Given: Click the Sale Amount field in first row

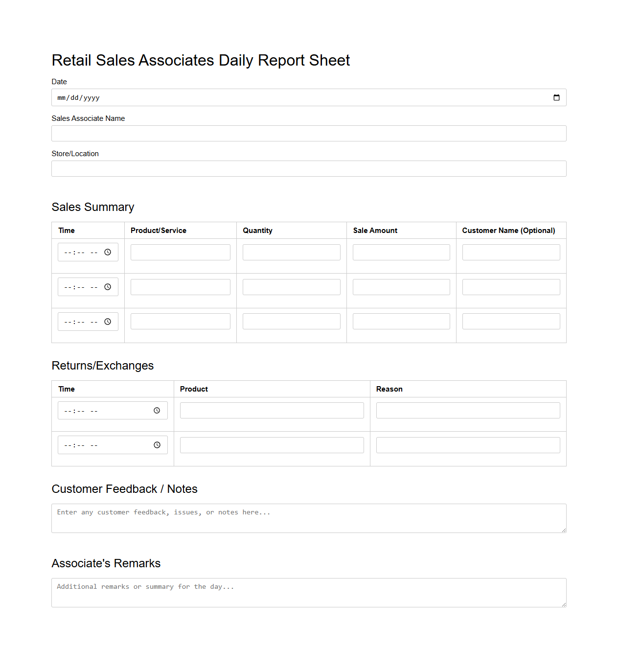Looking at the screenshot, I should 401,252.
